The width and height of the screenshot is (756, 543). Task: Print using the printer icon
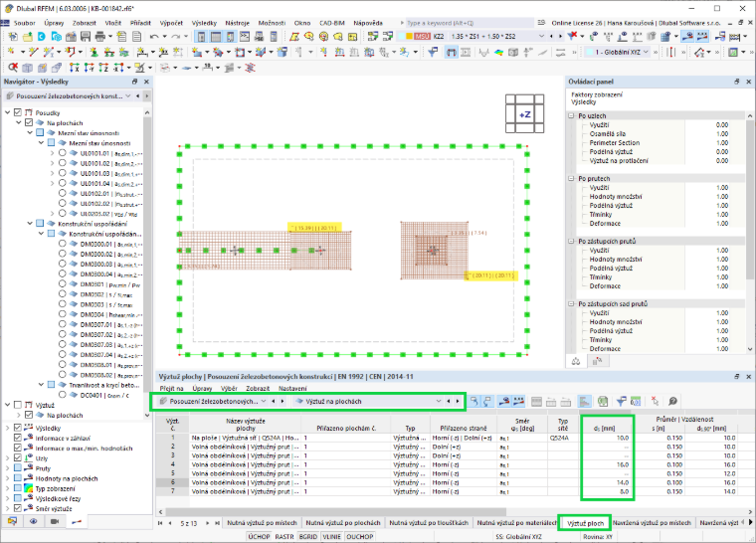99,36
